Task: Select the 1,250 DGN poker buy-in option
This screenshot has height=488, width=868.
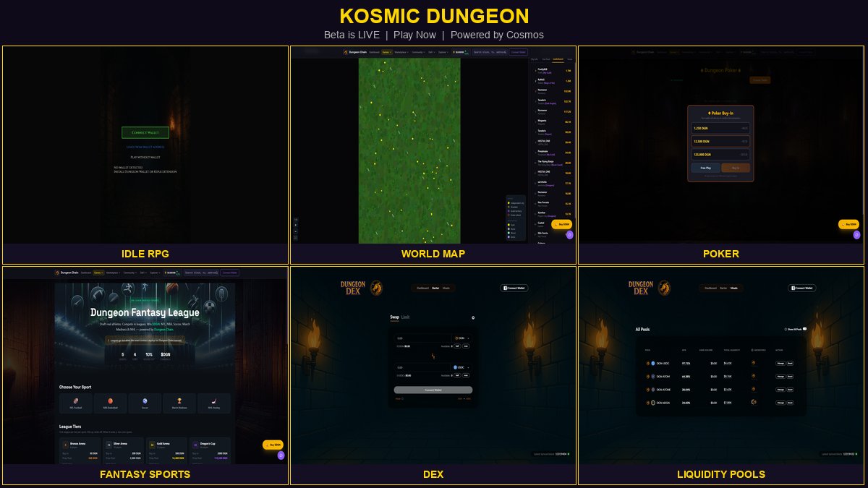Action: (x=720, y=127)
